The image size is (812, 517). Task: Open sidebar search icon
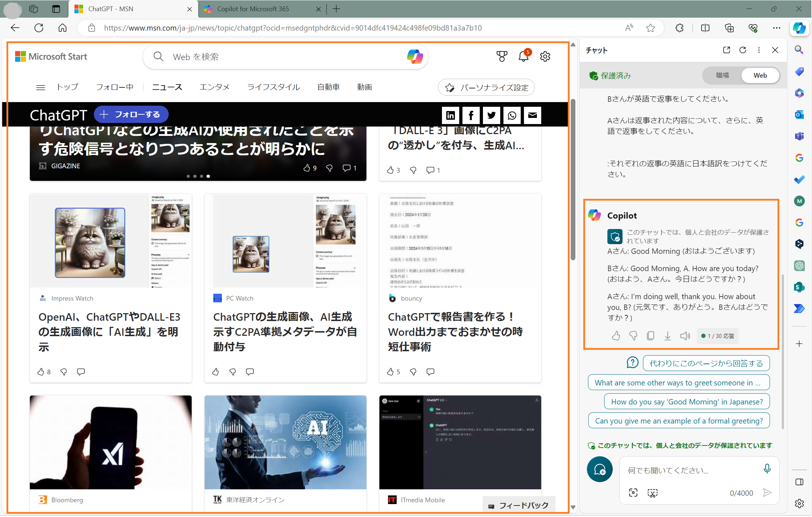[x=799, y=50]
